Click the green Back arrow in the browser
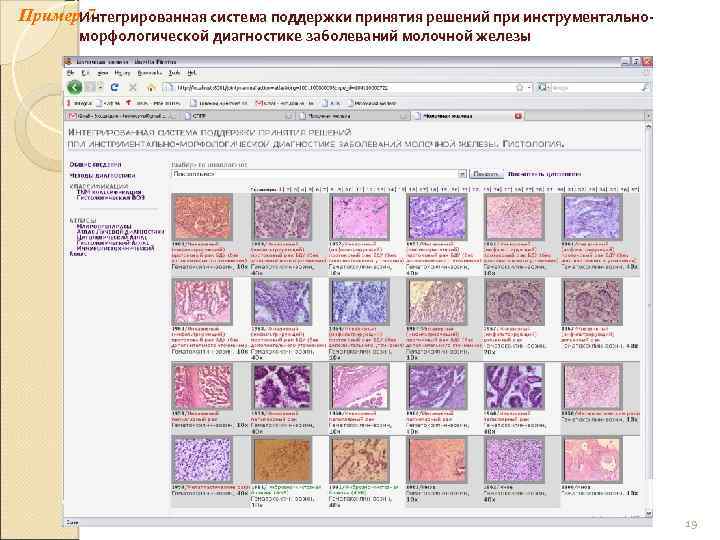Viewport: 720px width, 540px height. pyautogui.click(x=74, y=87)
